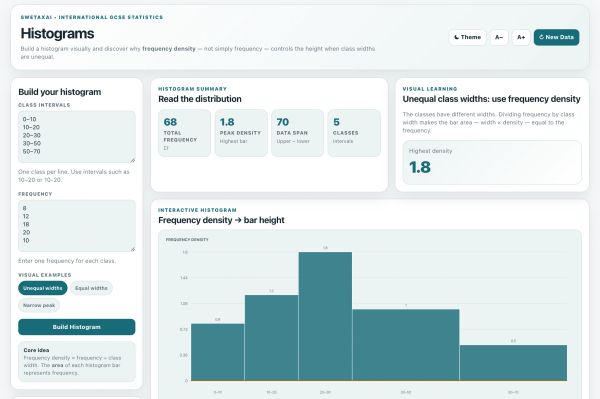Open the Total Frequency summary card
The width and height of the screenshot is (600, 399).
click(184, 133)
